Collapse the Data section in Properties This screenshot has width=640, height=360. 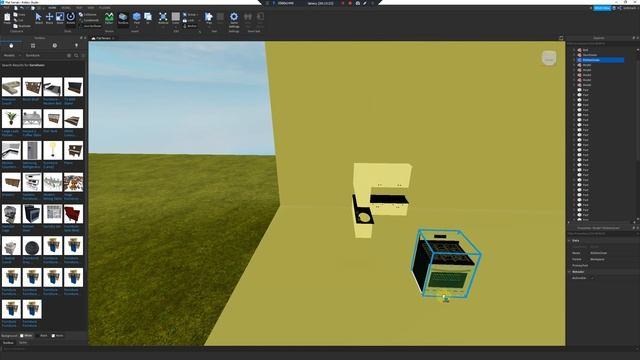(569, 240)
